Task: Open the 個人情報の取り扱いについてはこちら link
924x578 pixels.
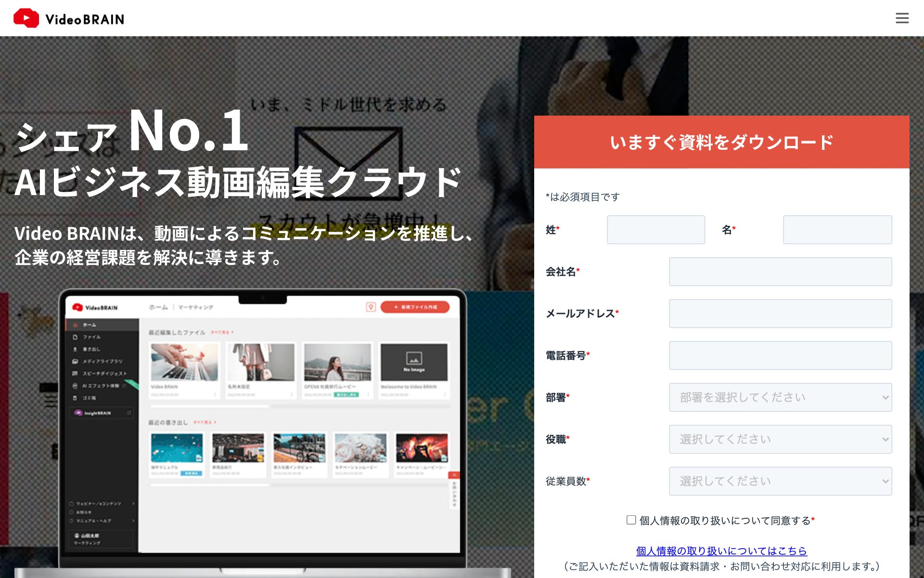Action: click(x=721, y=551)
